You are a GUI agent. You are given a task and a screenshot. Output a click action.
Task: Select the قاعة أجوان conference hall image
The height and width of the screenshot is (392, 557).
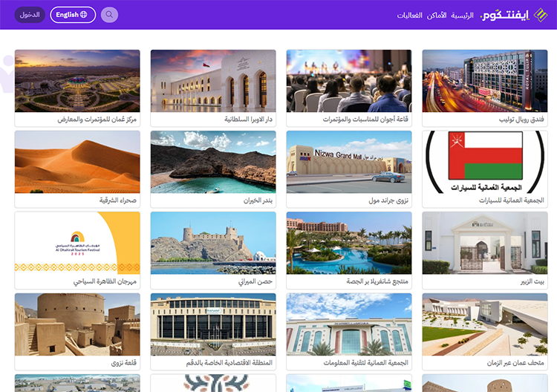pyautogui.click(x=349, y=81)
